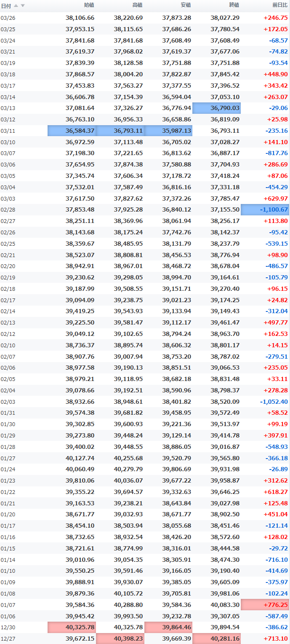The height and width of the screenshot is (644, 290).
Task: Select the 03/26 date cell
Action: pyautogui.click(x=8, y=18)
